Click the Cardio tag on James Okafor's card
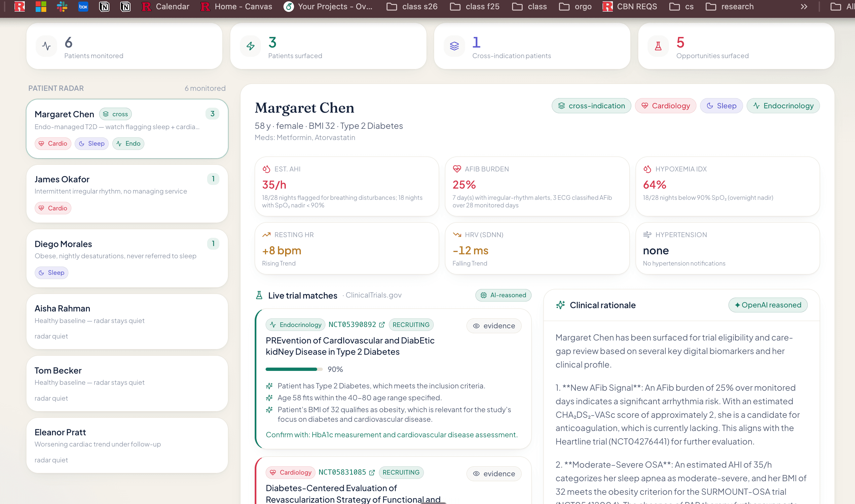This screenshot has width=855, height=504. 53,208
